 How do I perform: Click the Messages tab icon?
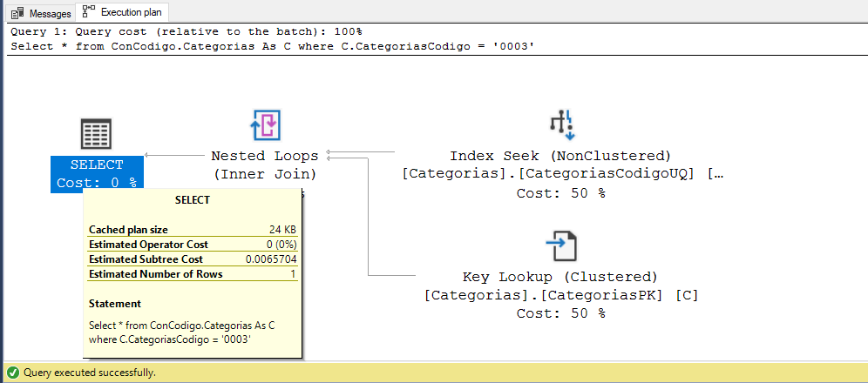coord(17,13)
